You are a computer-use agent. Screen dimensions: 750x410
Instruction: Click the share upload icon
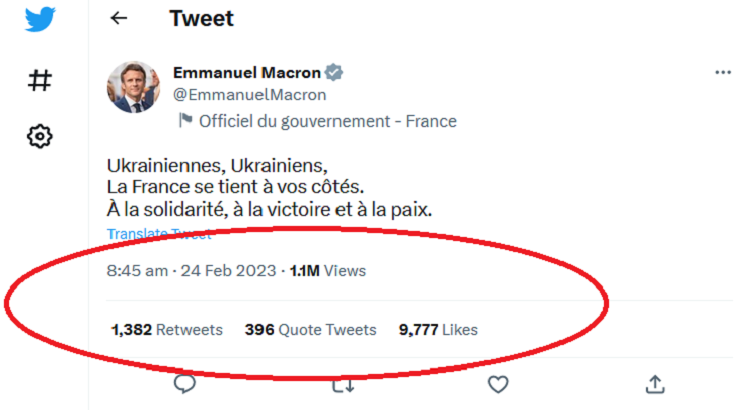(x=655, y=384)
